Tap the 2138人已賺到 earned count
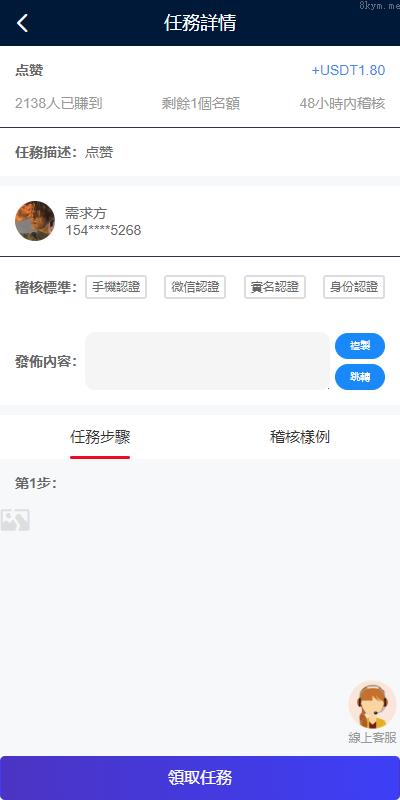The width and height of the screenshot is (400, 800). pyautogui.click(x=59, y=104)
